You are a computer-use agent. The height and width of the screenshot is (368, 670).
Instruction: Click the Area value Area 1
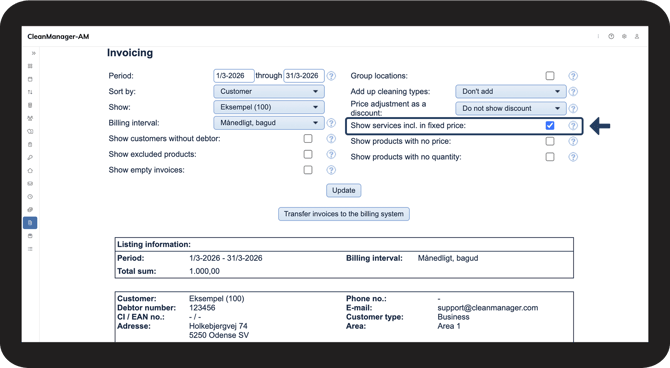coord(449,326)
